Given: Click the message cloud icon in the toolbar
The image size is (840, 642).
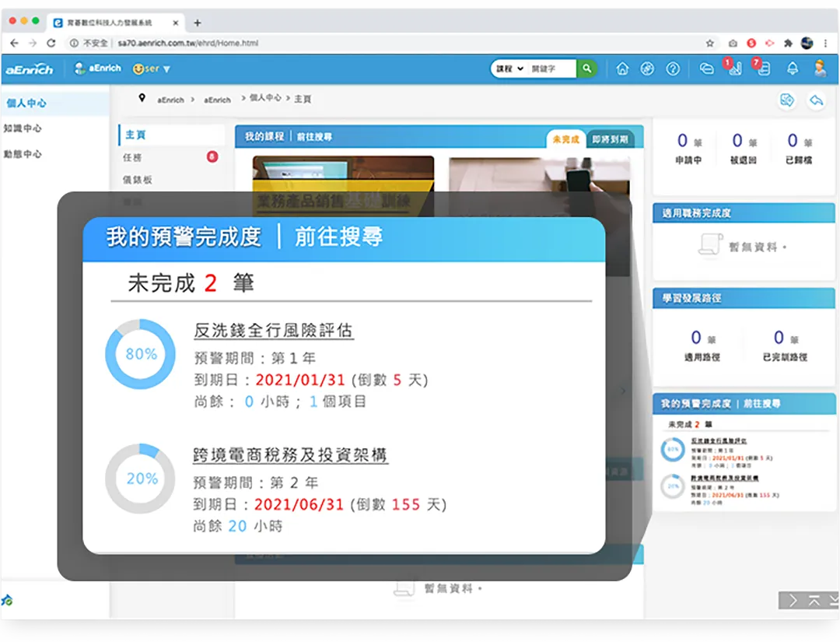Looking at the screenshot, I should 707,68.
